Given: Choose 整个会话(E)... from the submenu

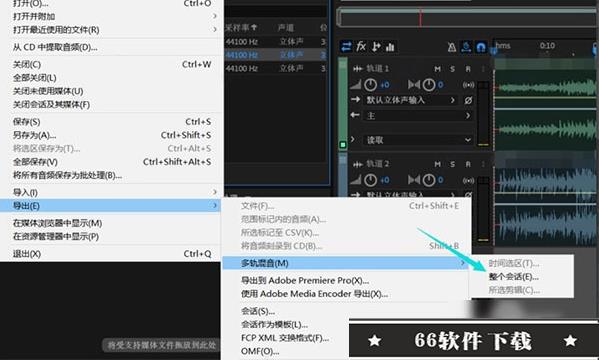Looking at the screenshot, I should pos(513,277).
